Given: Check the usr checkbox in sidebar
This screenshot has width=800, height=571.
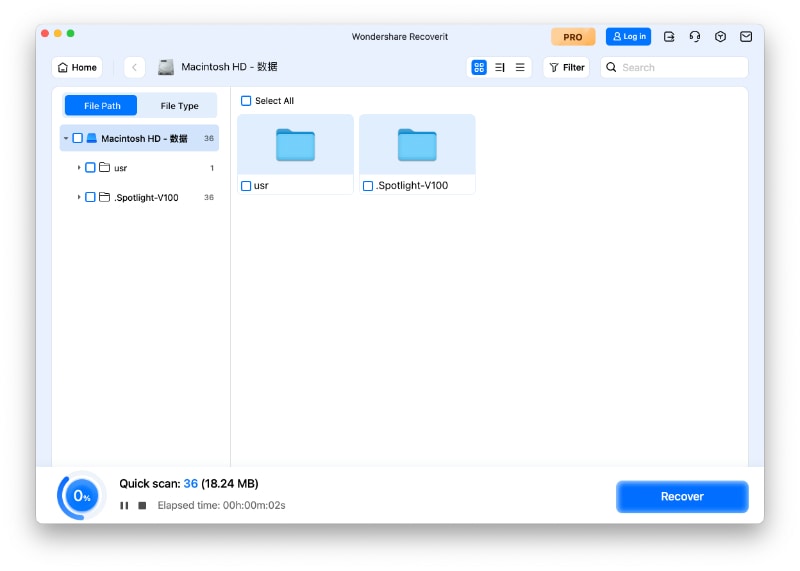Looking at the screenshot, I should pos(90,167).
